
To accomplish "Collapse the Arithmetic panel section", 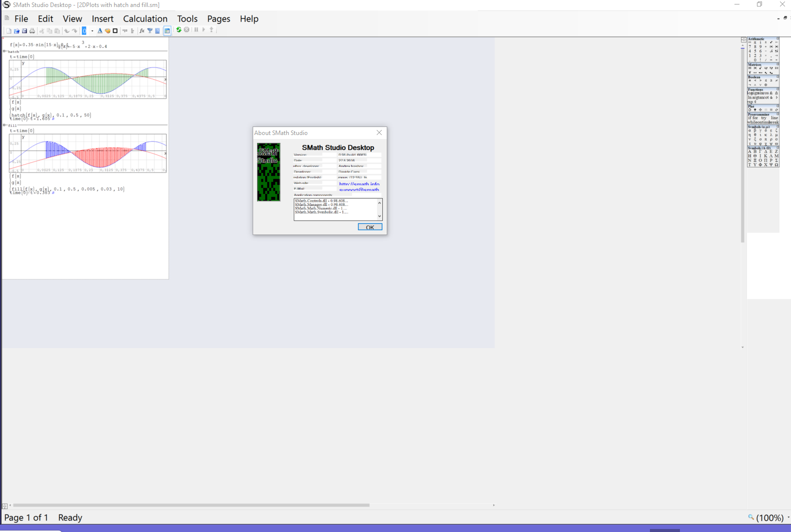I will point(777,38).
